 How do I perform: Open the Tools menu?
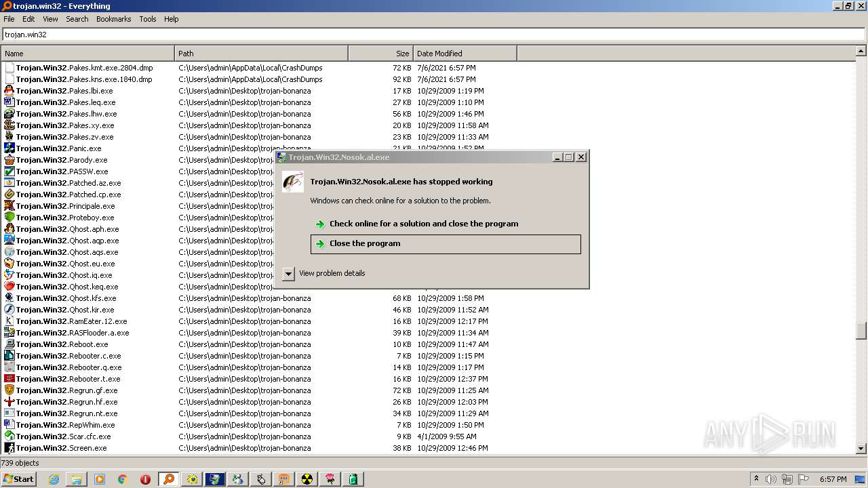[x=148, y=19]
